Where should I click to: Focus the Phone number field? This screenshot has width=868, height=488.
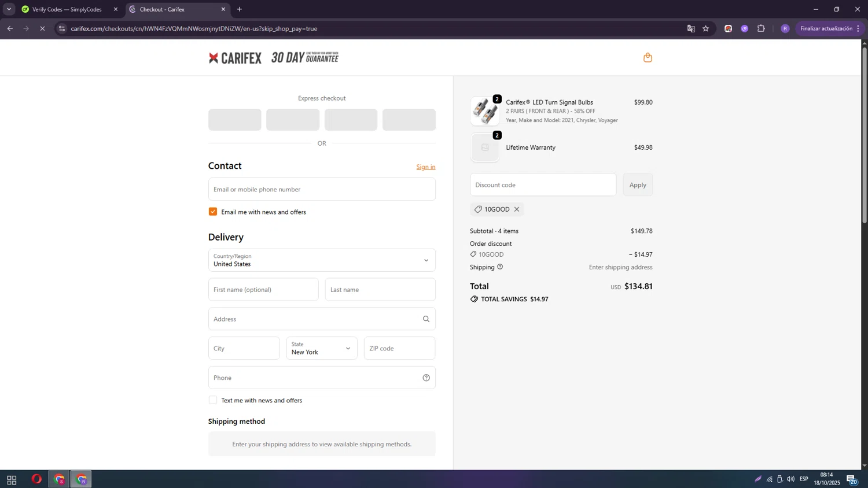point(322,378)
